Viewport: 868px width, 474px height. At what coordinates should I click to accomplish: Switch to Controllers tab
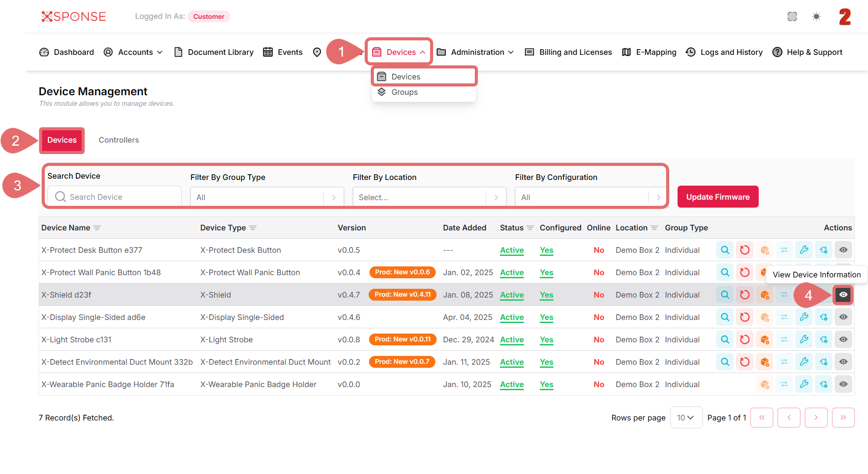pos(118,140)
